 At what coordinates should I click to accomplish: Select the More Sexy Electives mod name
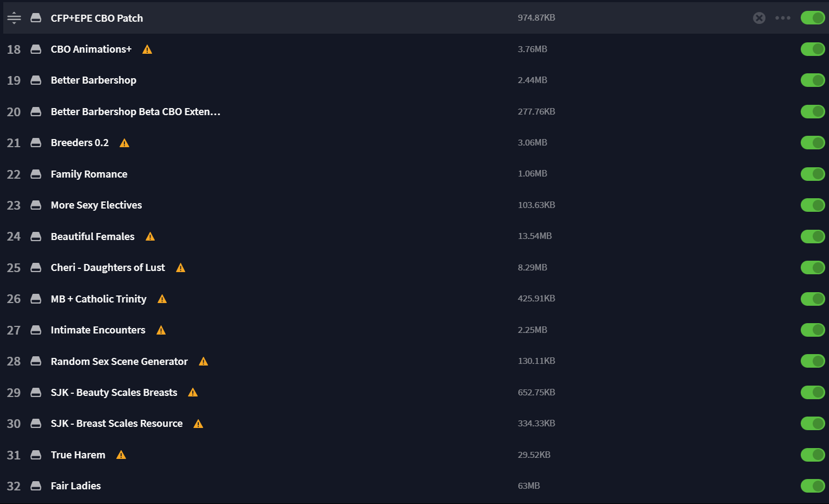click(x=96, y=205)
